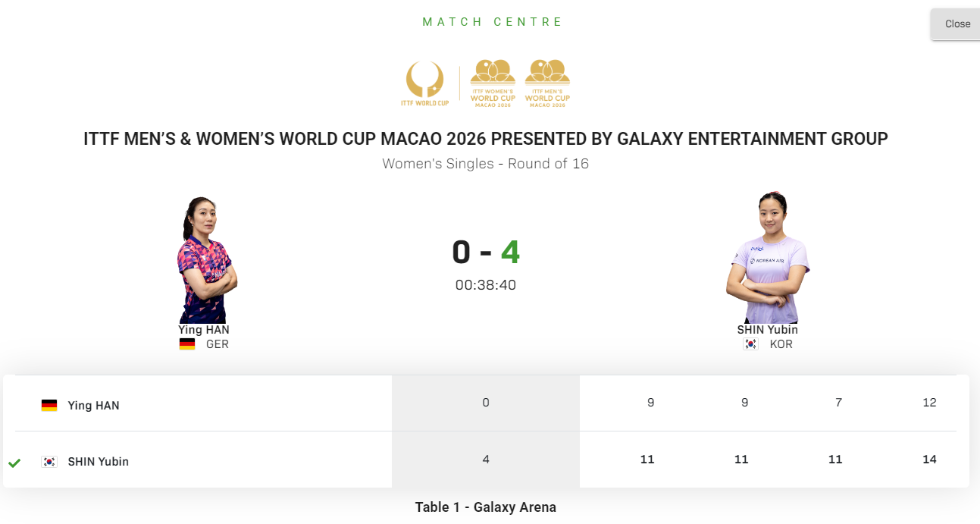The width and height of the screenshot is (980, 524).
Task: Click the ITTF World Cup logo
Action: pyautogui.click(x=424, y=83)
